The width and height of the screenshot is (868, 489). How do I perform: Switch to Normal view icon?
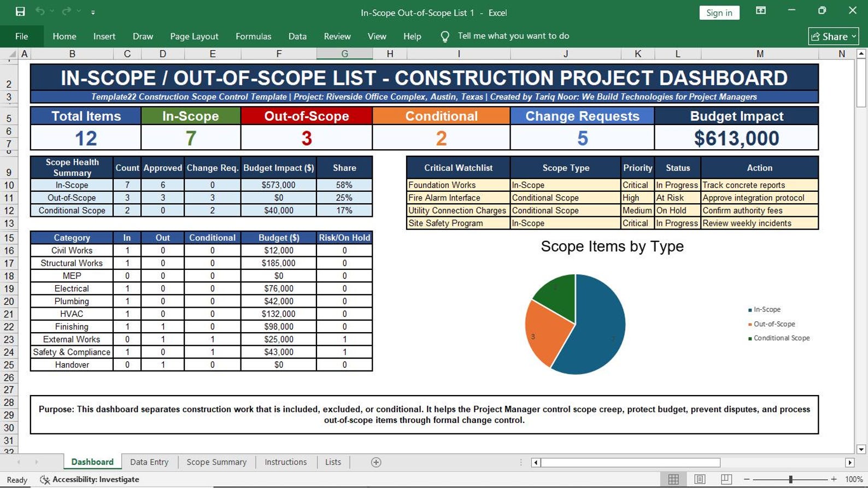tap(673, 479)
